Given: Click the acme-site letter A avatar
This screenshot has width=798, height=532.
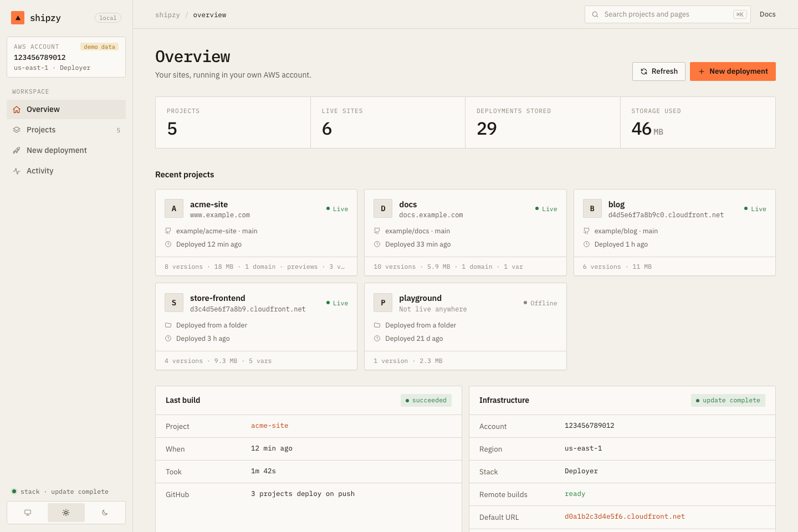Looking at the screenshot, I should (x=174, y=208).
